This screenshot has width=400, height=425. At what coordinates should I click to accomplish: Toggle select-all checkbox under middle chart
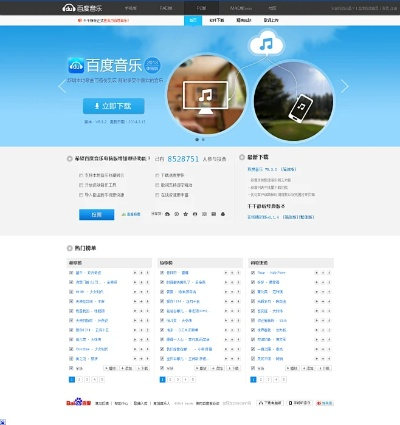pos(162,368)
